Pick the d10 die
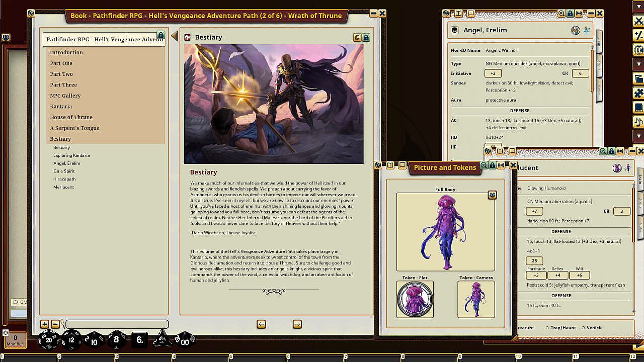 click(x=94, y=340)
